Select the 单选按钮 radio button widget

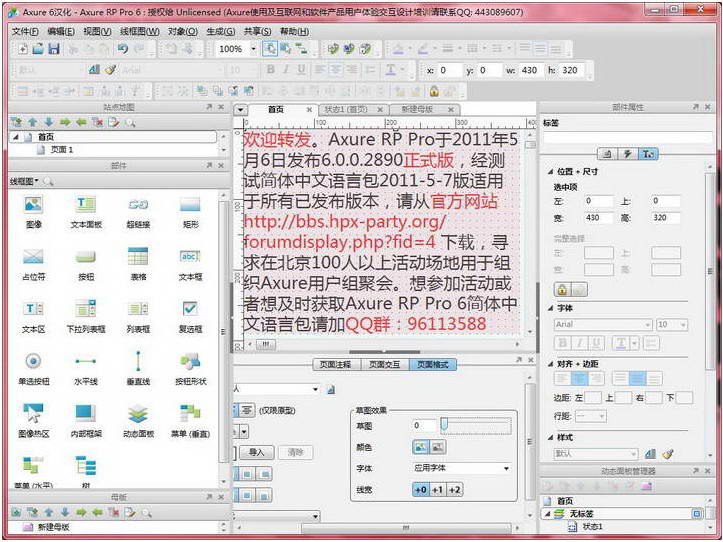tap(33, 369)
